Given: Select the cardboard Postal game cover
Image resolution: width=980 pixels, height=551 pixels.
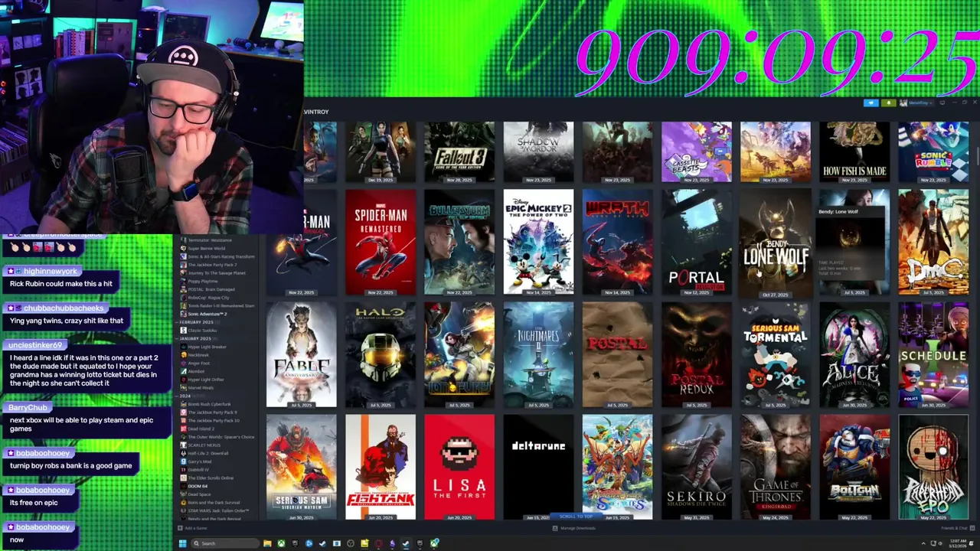Looking at the screenshot, I should pos(617,354).
